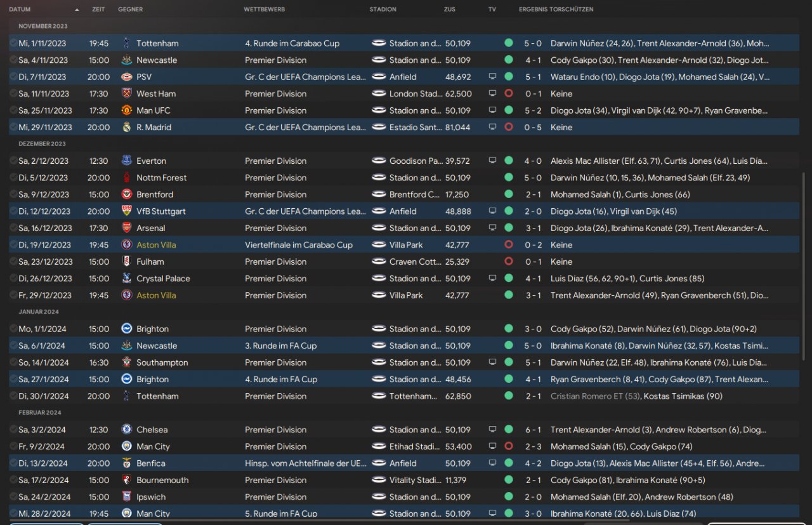Click the West Ham club badge
This screenshot has width=812, height=525.
point(126,94)
